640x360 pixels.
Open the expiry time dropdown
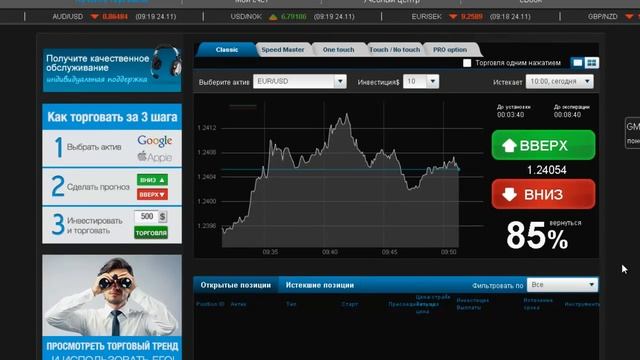point(559,81)
